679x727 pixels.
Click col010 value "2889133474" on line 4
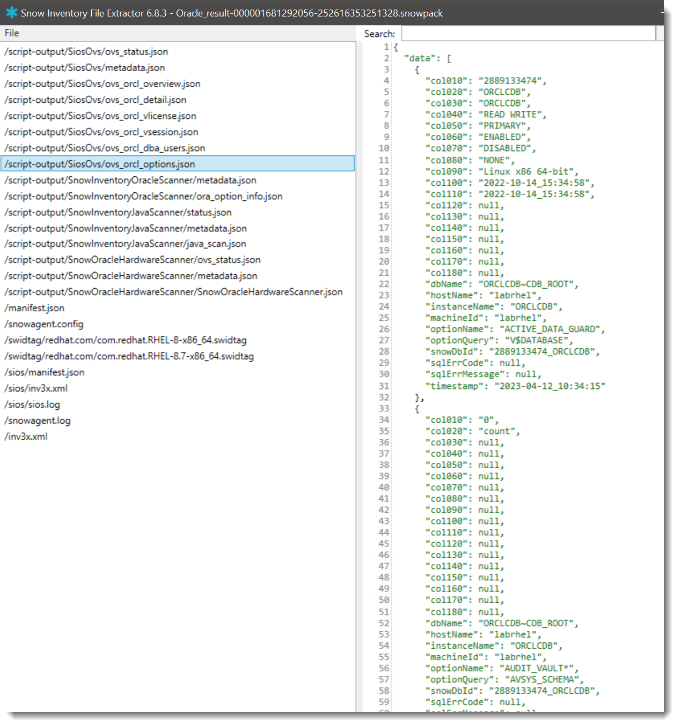(x=510, y=81)
